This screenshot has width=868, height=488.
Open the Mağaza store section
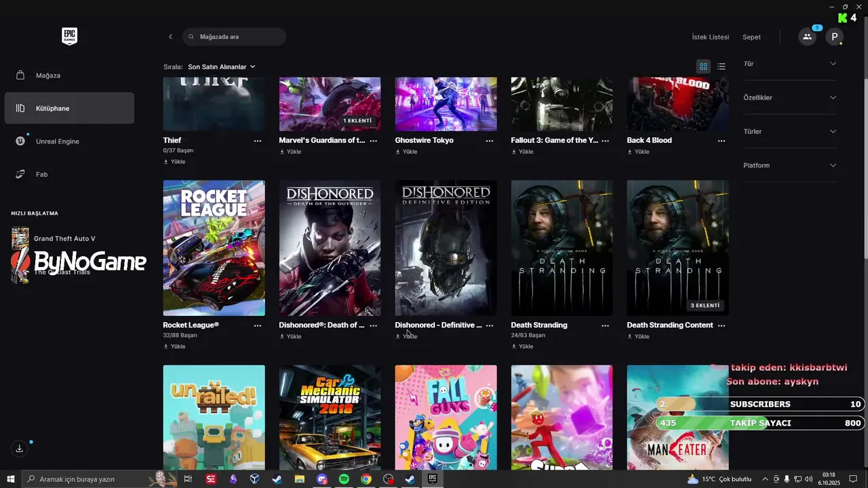69,75
